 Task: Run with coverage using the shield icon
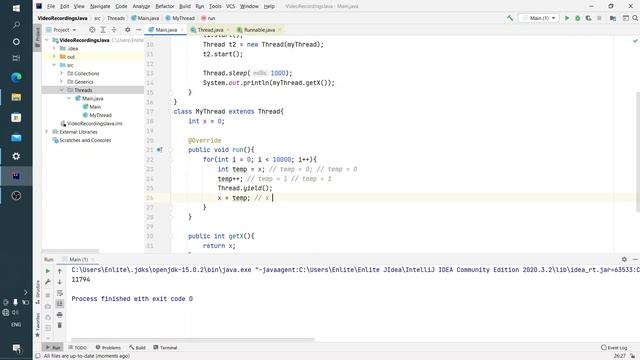pyautogui.click(x=588, y=18)
